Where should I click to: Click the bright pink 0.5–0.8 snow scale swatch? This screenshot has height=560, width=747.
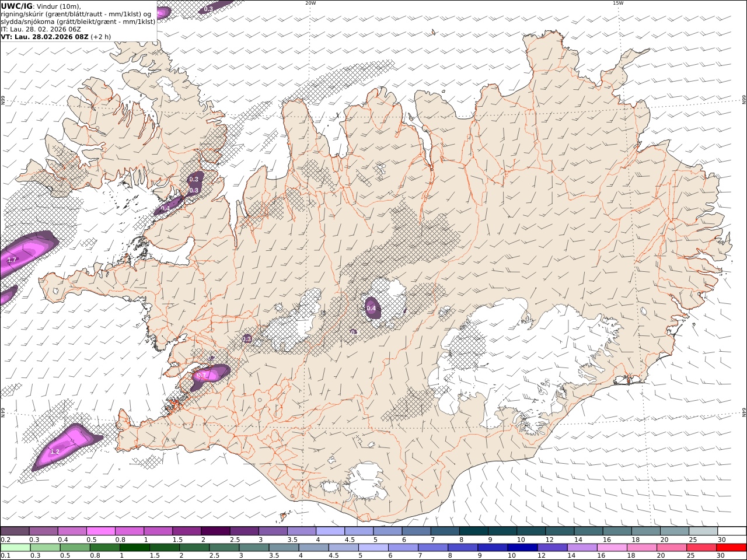click(x=101, y=531)
